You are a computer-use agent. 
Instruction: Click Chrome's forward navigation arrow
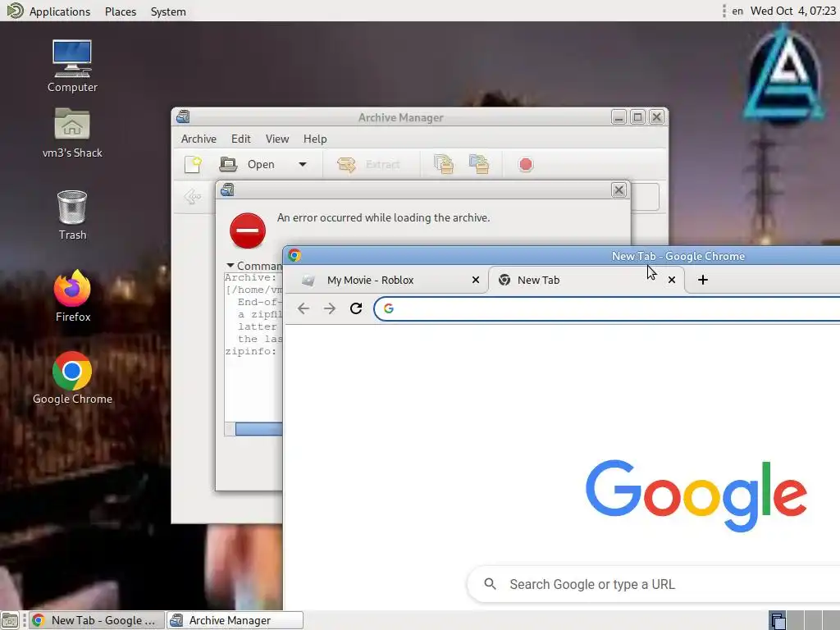330,308
